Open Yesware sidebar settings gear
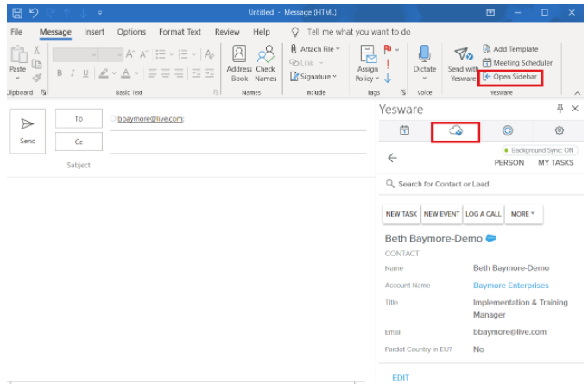This screenshot has height=390, width=588. pyautogui.click(x=559, y=130)
